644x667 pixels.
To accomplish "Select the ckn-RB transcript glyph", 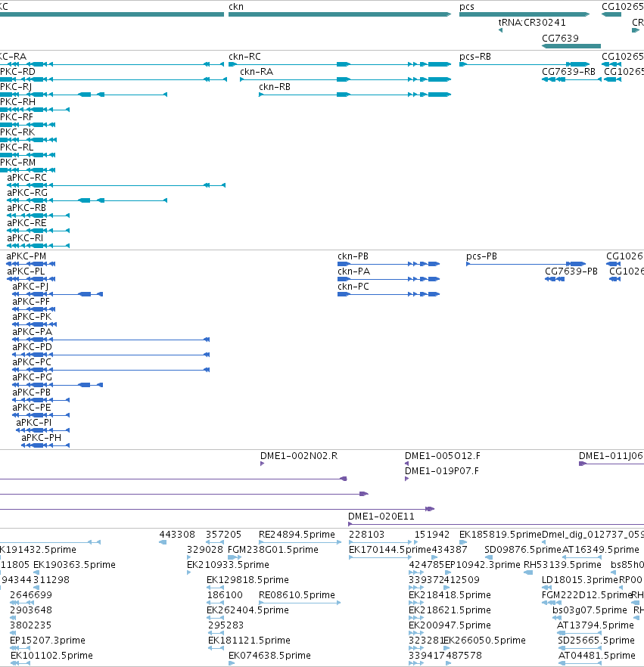I will pyautogui.click(x=355, y=95).
